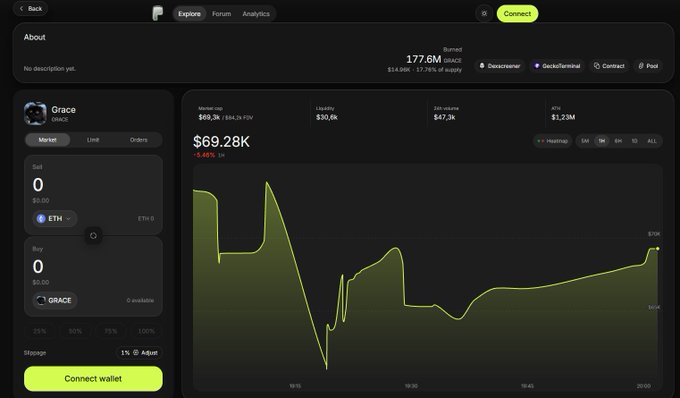
Task: Select the 50% amount preset
Action: tap(75, 331)
